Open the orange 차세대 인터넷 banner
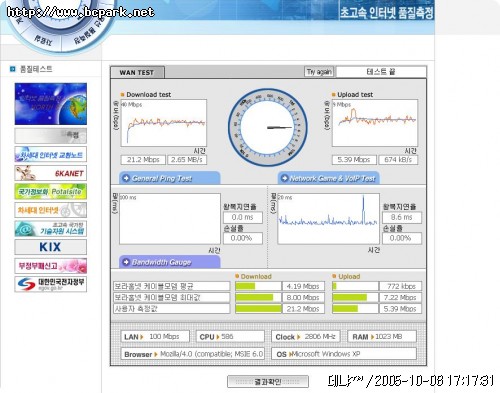The height and width of the screenshot is (393, 500). pos(51,210)
